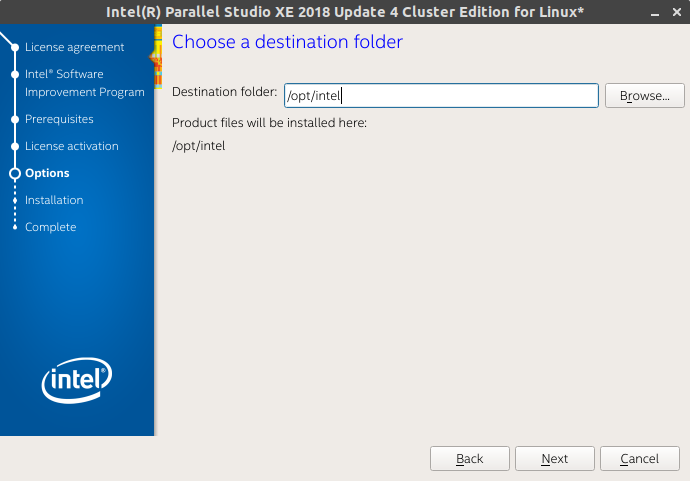The image size is (690, 481).
Task: Click the installer window title text
Action: 345,12
